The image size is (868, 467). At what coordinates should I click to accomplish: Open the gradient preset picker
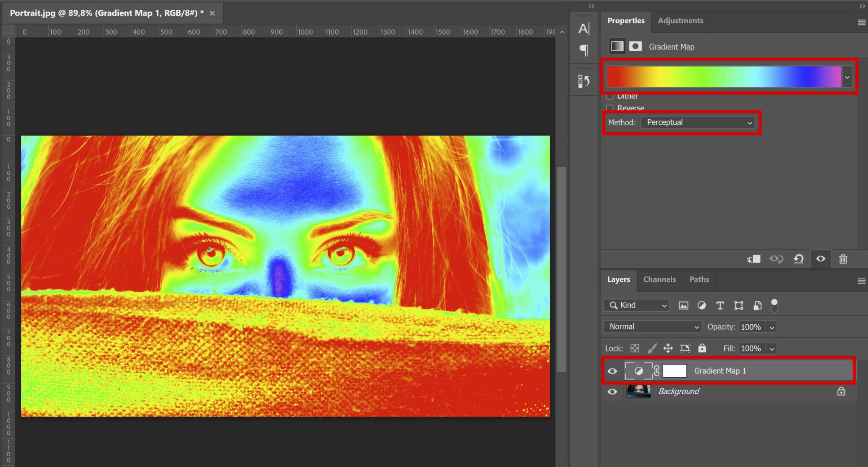pyautogui.click(x=847, y=77)
